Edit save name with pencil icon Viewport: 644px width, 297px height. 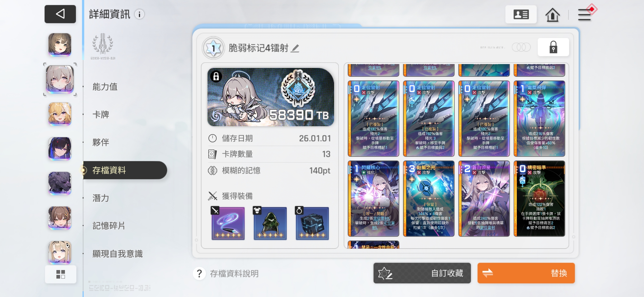(295, 48)
